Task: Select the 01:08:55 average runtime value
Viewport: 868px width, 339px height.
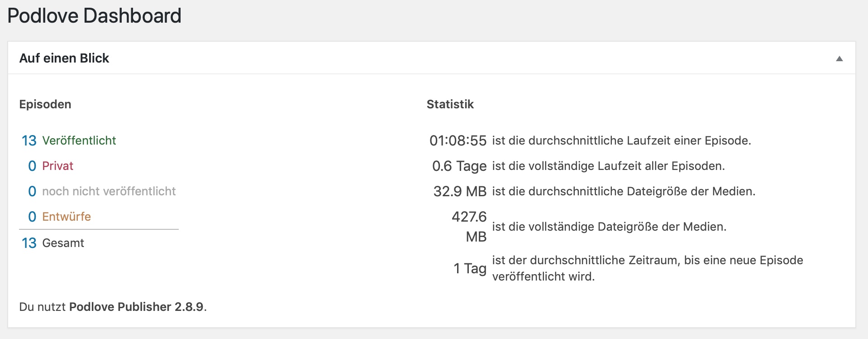Action: [x=458, y=140]
